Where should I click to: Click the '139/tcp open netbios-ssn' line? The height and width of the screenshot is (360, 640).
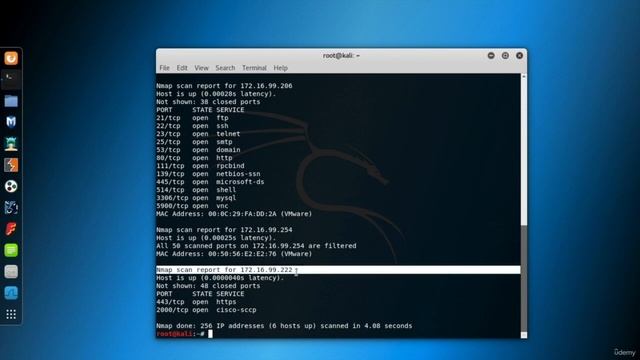[208, 174]
